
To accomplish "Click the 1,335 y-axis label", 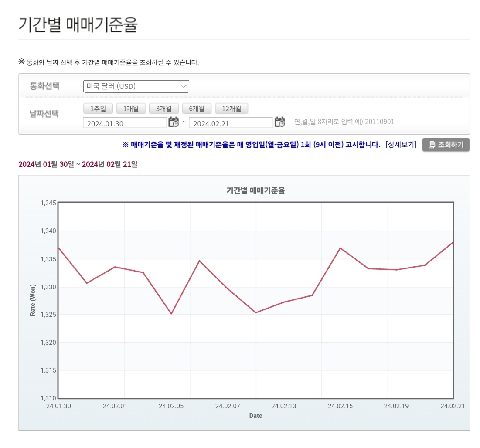I will 48,259.
